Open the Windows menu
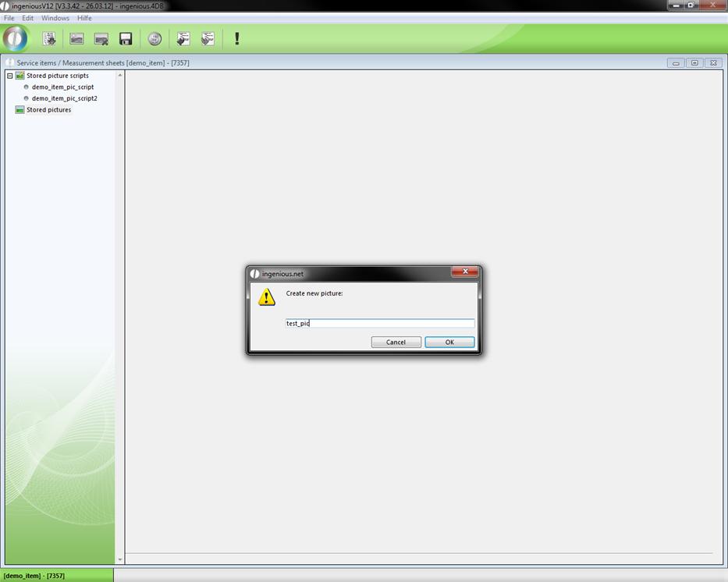This screenshot has height=582, width=728. pos(55,18)
